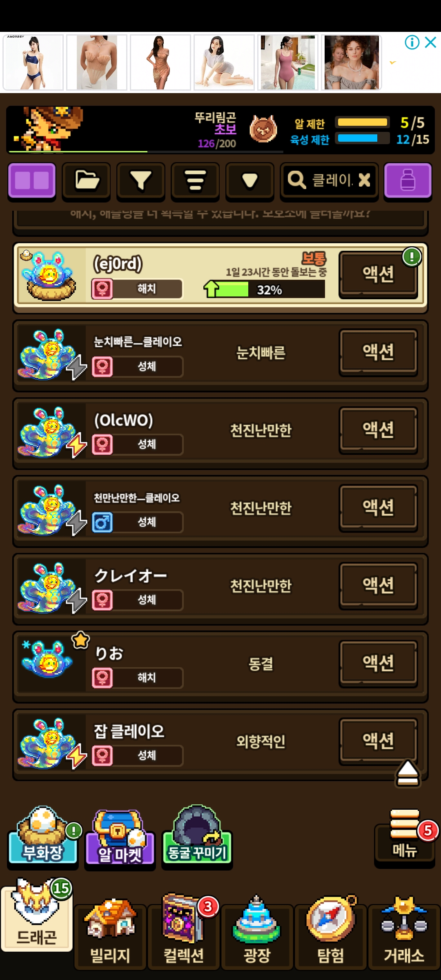The image size is (441, 980).
Task: Open the funnel filter options
Action: pos(141,181)
